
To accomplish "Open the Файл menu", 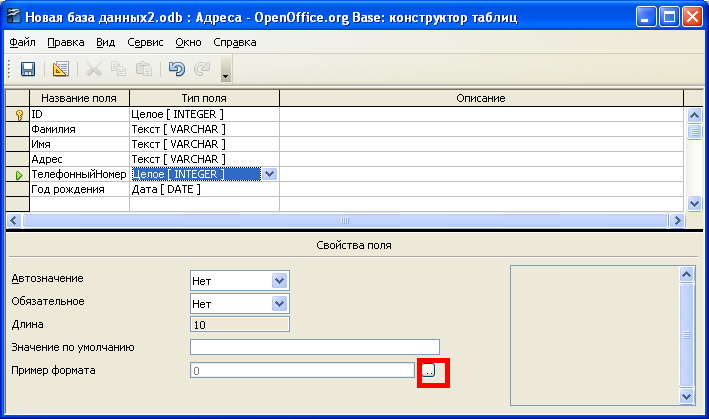I will [x=23, y=42].
